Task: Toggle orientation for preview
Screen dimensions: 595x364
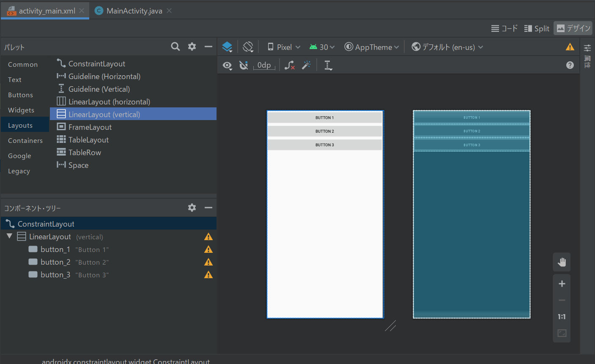Action: 248,47
